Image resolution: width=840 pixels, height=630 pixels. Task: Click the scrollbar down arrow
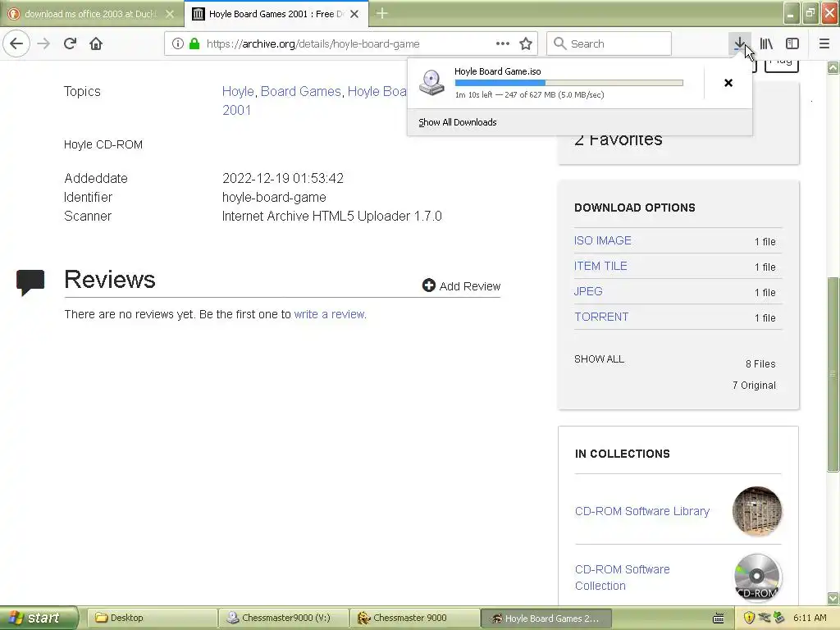[x=833, y=598]
